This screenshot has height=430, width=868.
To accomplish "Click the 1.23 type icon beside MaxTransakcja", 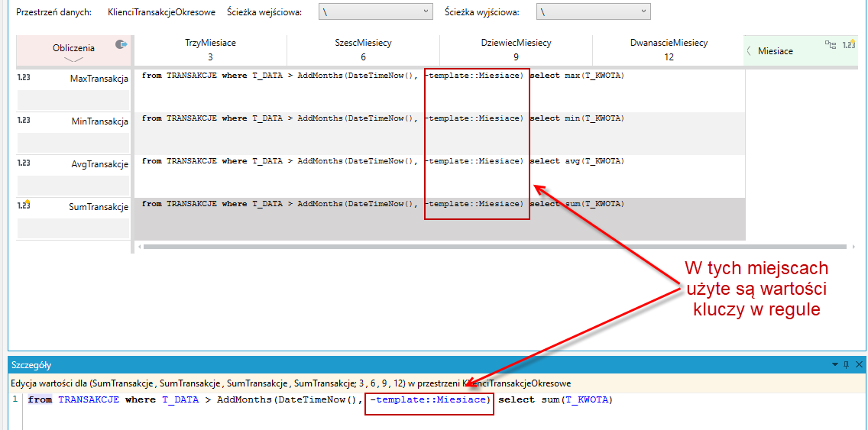I will [23, 78].
